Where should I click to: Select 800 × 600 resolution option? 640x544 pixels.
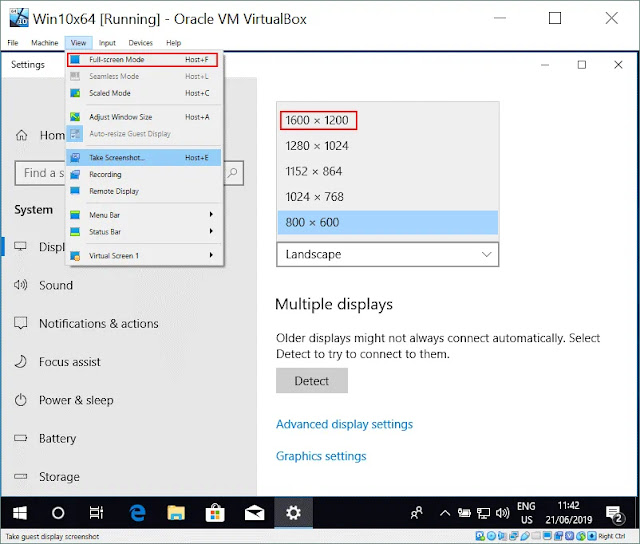click(x=388, y=222)
